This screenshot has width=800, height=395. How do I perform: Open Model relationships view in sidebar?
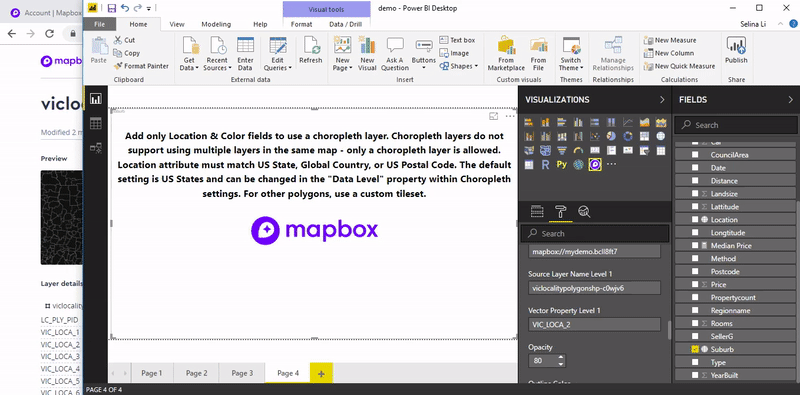point(95,147)
